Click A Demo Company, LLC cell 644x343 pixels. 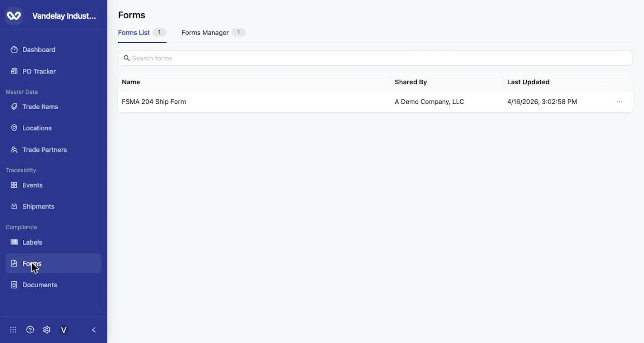(429, 102)
